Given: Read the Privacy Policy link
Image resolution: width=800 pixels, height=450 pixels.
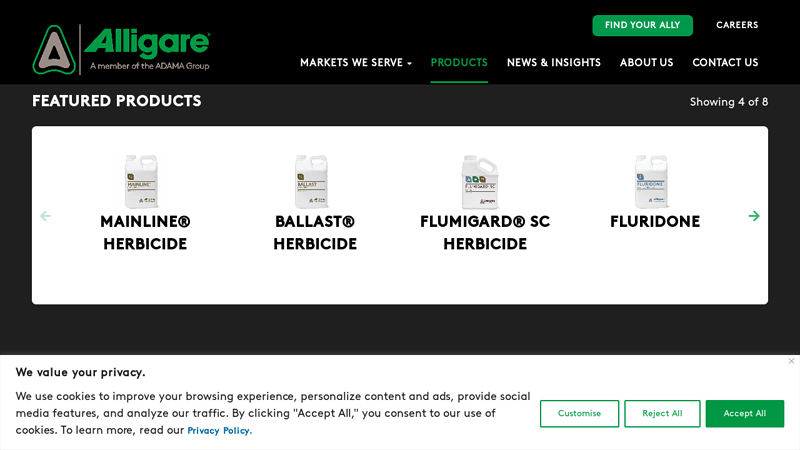Looking at the screenshot, I should point(219,431).
